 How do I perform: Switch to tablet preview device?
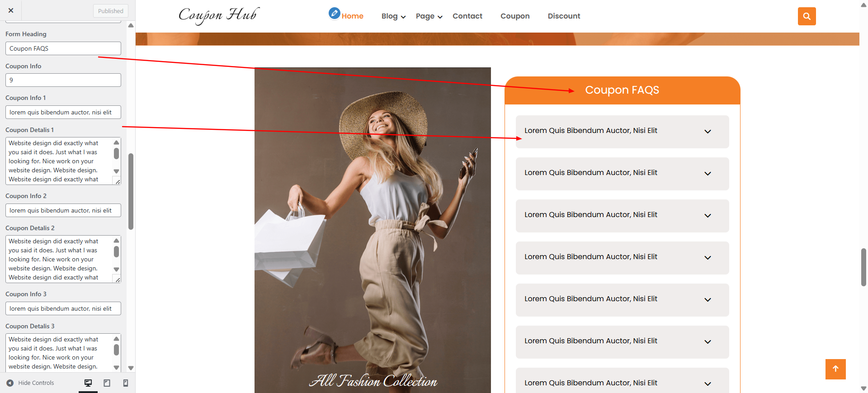[x=107, y=383]
